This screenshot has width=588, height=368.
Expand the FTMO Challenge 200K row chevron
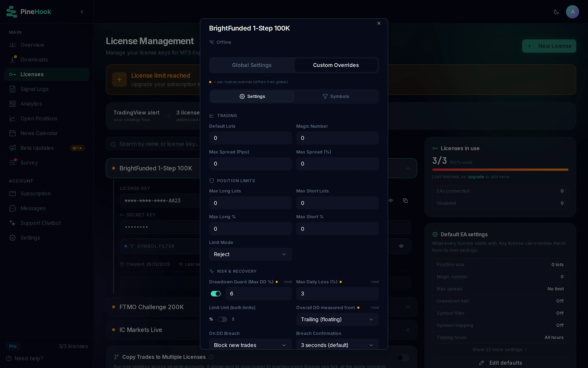click(408, 307)
